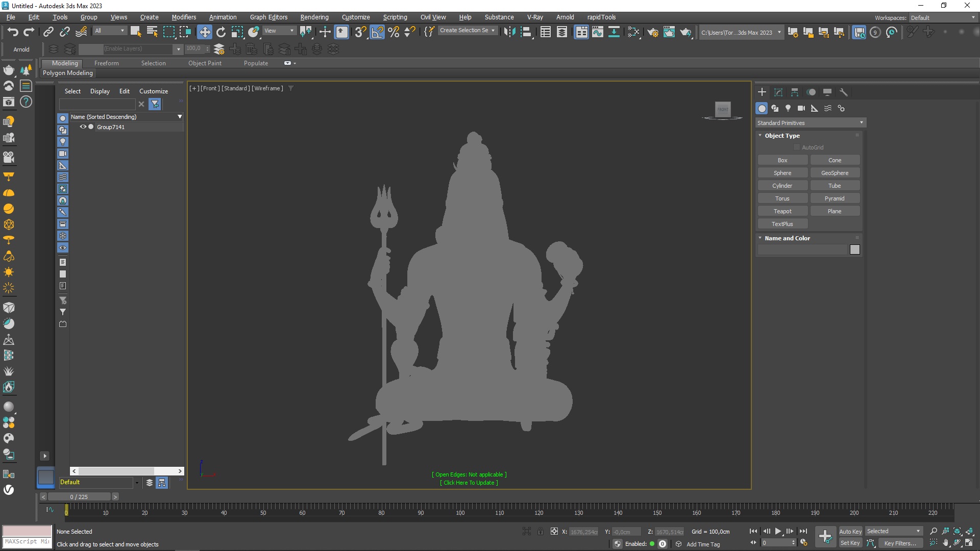Open the Workspaces Default dropdown
The height and width of the screenshot is (551, 980).
point(943,18)
